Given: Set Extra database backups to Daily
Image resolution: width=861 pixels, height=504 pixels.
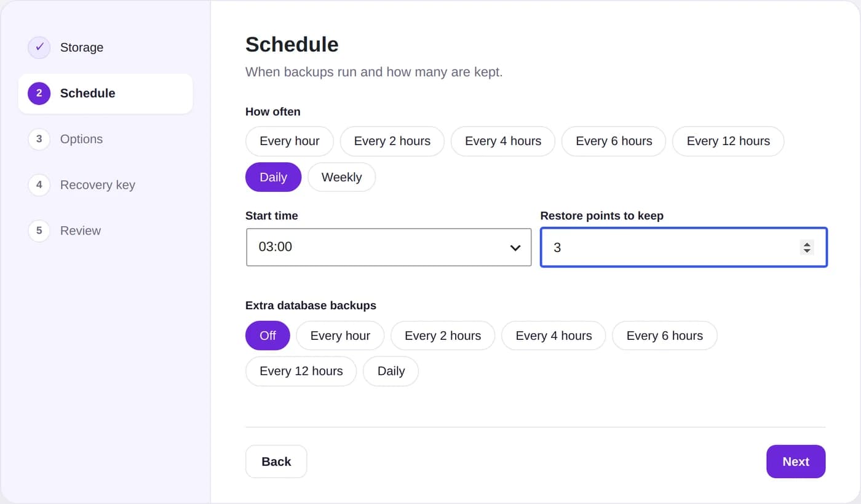Looking at the screenshot, I should [391, 371].
